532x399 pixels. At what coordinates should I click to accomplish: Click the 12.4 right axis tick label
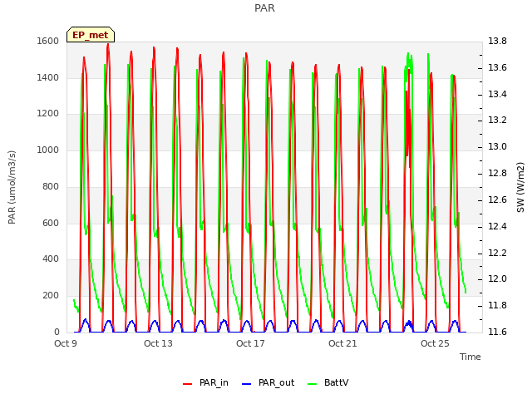pos(497,226)
